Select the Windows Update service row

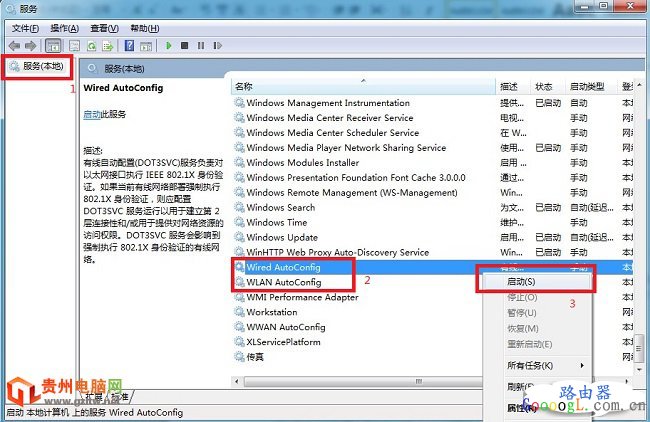(x=281, y=238)
